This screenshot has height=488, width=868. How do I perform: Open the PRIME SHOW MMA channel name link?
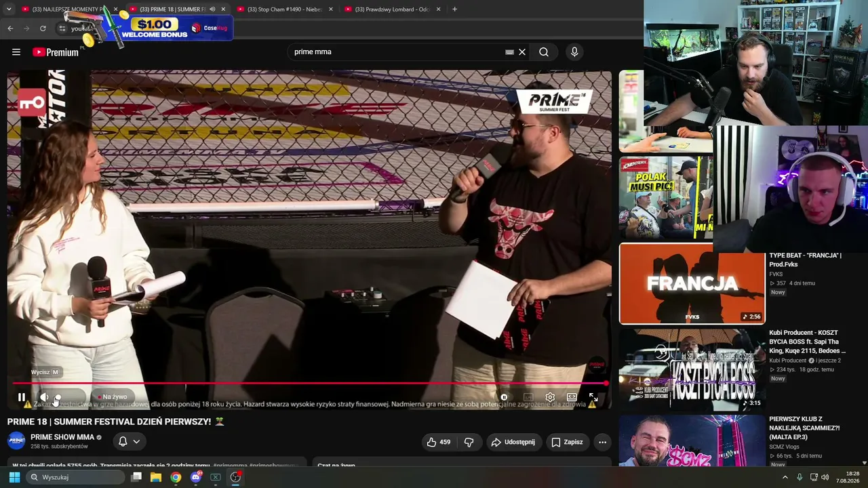[62, 437]
